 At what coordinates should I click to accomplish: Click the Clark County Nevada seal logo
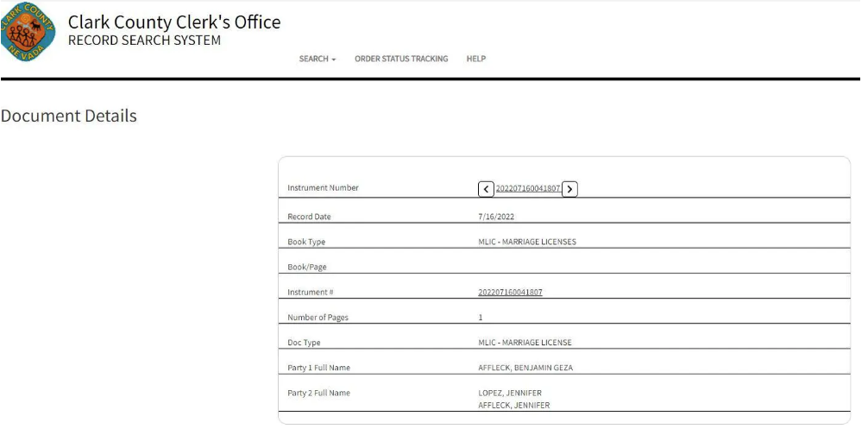click(x=28, y=31)
